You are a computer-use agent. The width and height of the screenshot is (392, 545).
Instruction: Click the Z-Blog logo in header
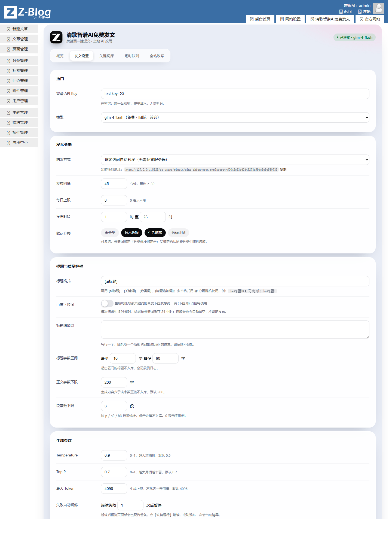(27, 12)
